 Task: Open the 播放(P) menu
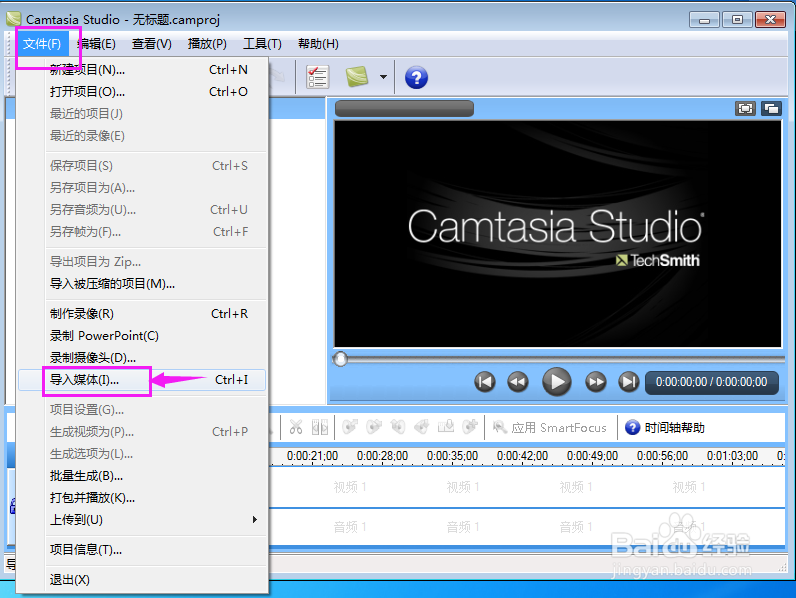[x=207, y=44]
